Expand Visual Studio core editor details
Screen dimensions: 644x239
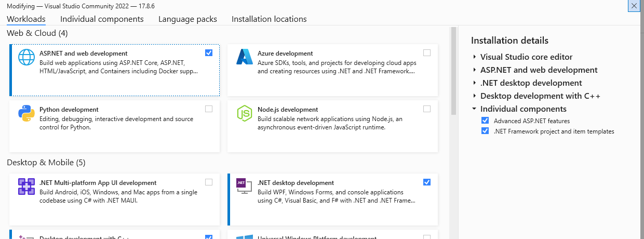[474, 57]
